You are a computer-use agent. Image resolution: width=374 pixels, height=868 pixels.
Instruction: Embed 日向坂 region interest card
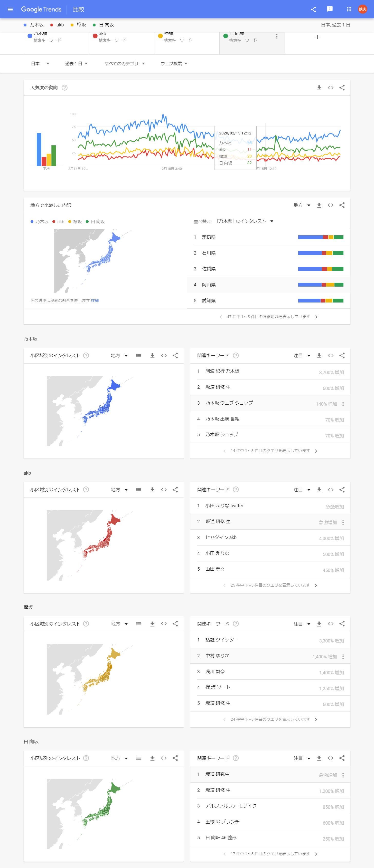pyautogui.click(x=164, y=758)
